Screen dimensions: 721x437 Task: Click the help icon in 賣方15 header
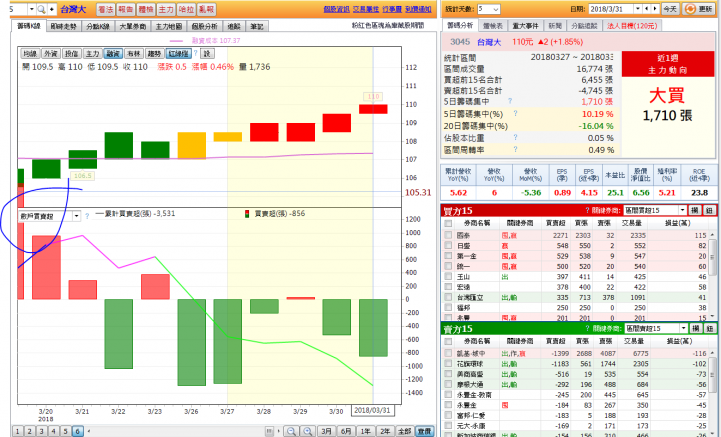(x=588, y=328)
